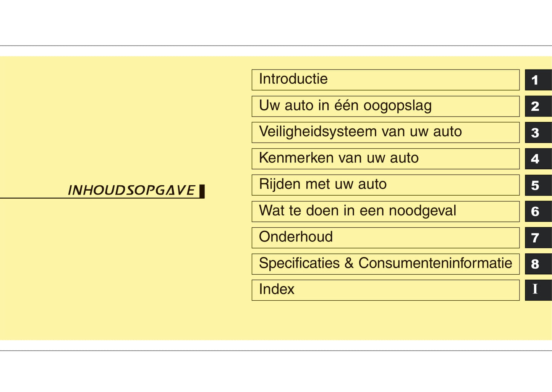Open 'Specificaties & Consumenteninformatie' entry

[385, 264]
